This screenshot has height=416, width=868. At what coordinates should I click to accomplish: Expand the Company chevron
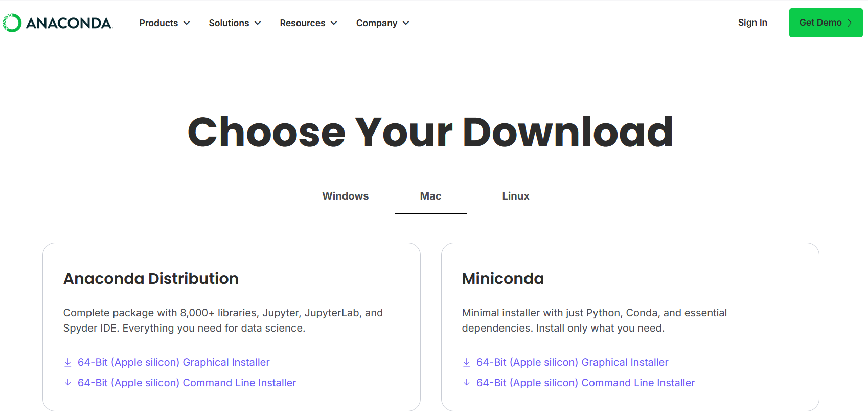406,23
